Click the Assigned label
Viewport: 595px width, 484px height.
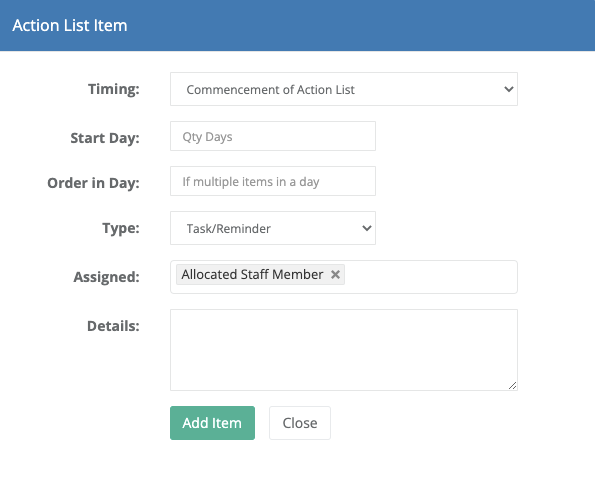(x=107, y=277)
